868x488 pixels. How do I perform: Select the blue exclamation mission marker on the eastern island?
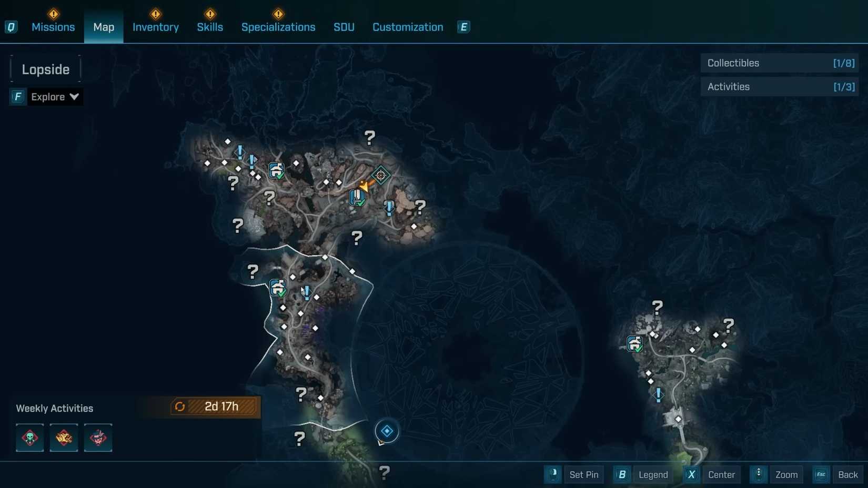click(658, 394)
